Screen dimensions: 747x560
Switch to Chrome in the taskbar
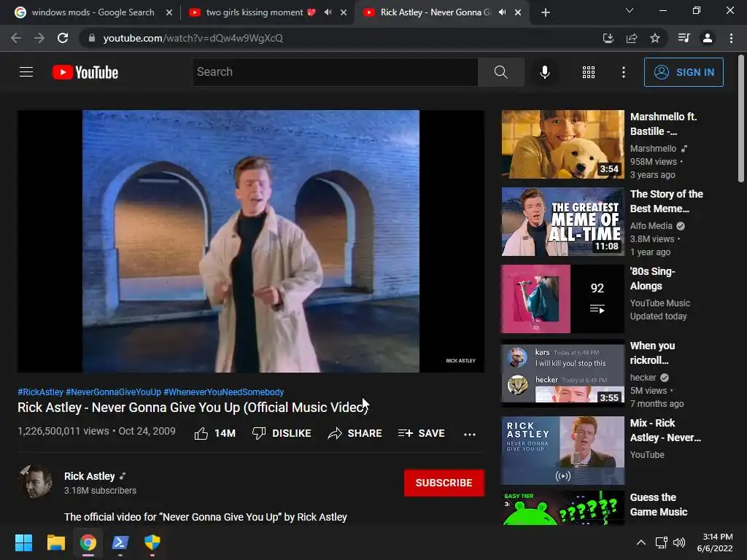coord(88,542)
